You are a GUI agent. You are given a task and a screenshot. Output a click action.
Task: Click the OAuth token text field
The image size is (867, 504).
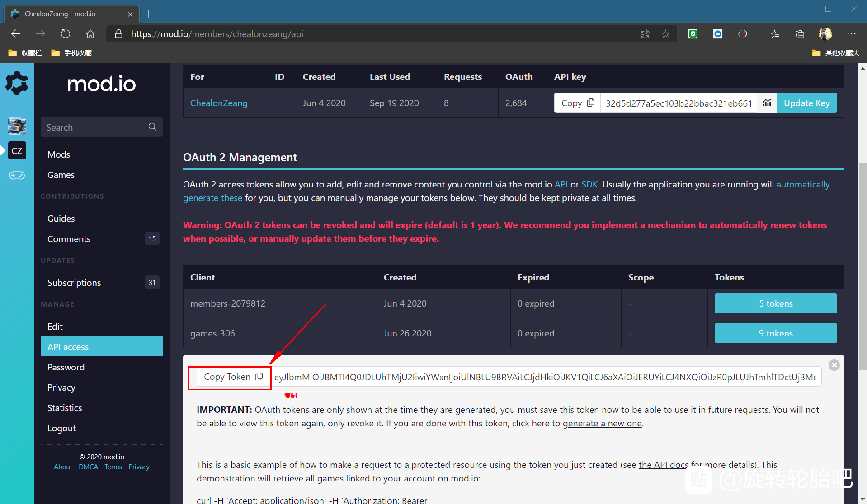[546, 377]
